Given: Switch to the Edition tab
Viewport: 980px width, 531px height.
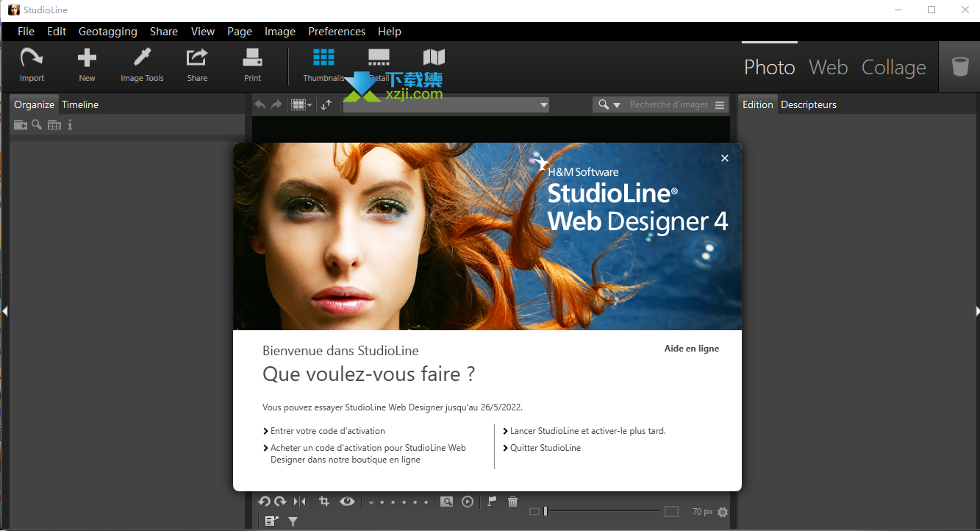Looking at the screenshot, I should pos(758,104).
